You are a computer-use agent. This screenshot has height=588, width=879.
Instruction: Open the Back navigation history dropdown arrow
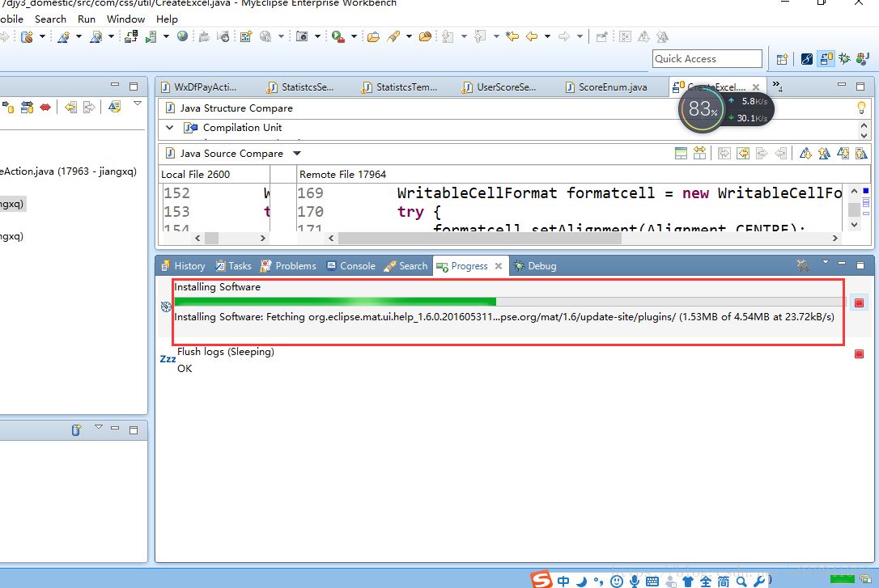pos(547,37)
